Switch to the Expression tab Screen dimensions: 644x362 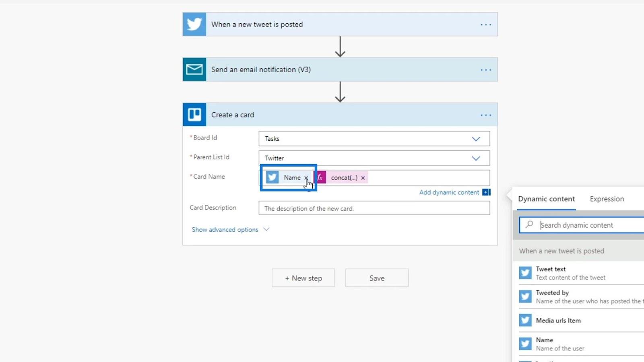click(x=607, y=199)
